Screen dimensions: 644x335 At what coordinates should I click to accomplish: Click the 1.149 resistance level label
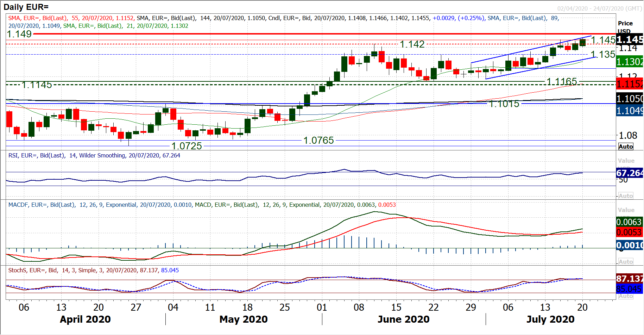coord(19,34)
